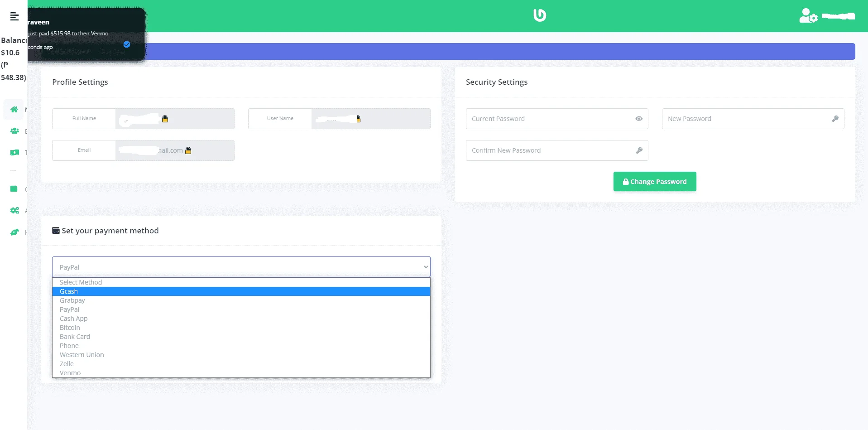Click the lock icon in User Name field

(359, 119)
